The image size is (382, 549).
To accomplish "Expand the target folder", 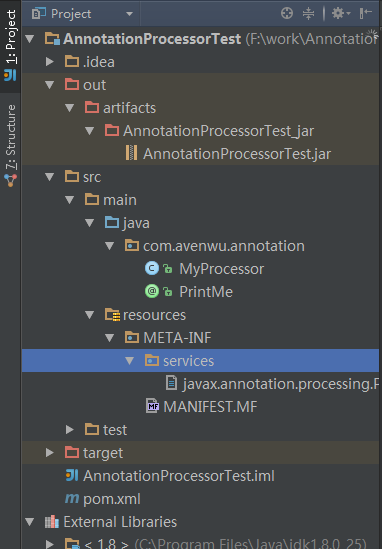I will [x=50, y=453].
